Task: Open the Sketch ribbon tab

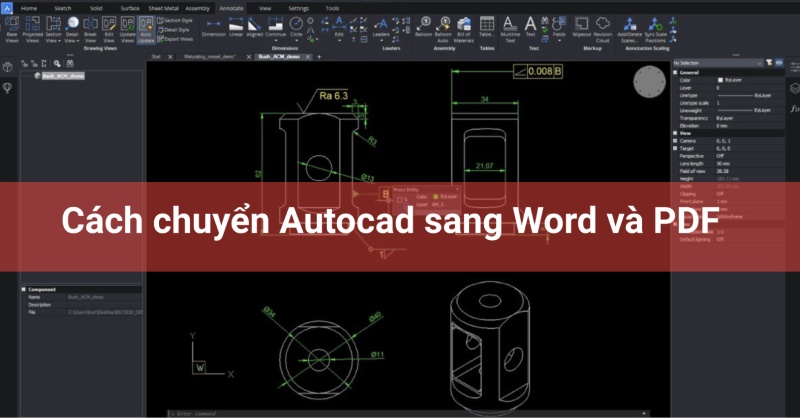Action: click(63, 8)
